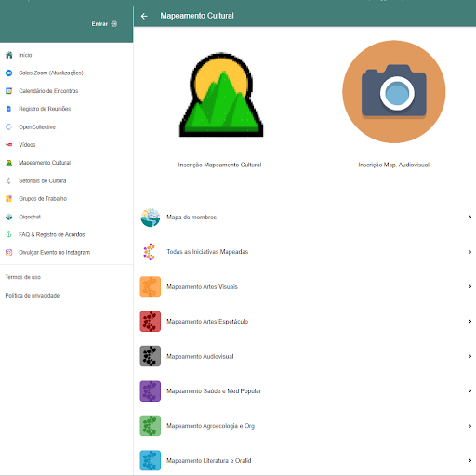Image resolution: width=476 pixels, height=476 pixels.
Task: Open the mountain Inscrição Mapeamento Cultural icon
Action: [x=221, y=95]
